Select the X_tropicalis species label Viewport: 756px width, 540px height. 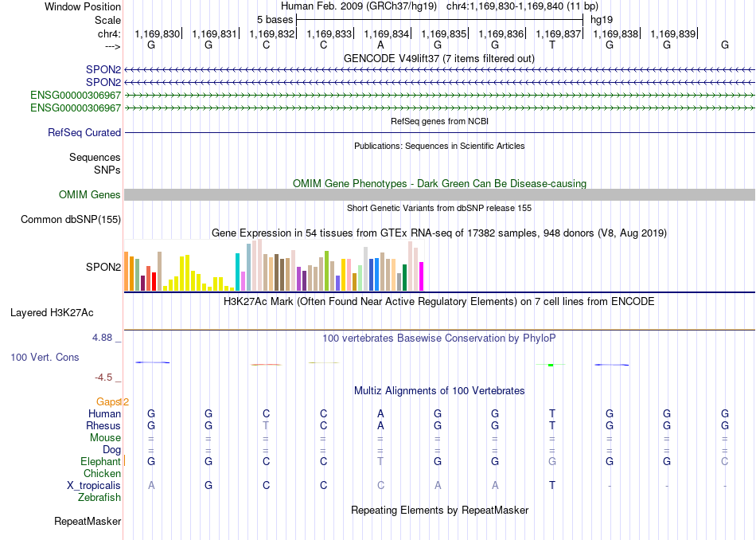(x=94, y=486)
